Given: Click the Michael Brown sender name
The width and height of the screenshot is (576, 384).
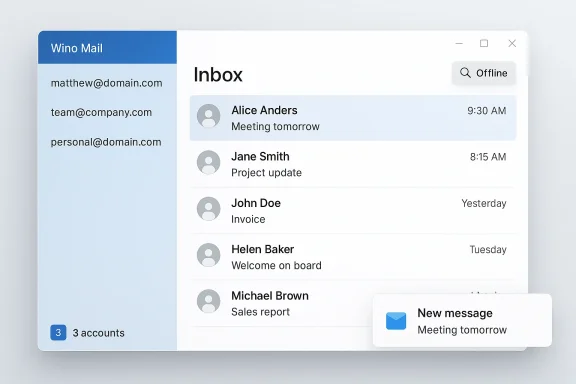Looking at the screenshot, I should 270,295.
